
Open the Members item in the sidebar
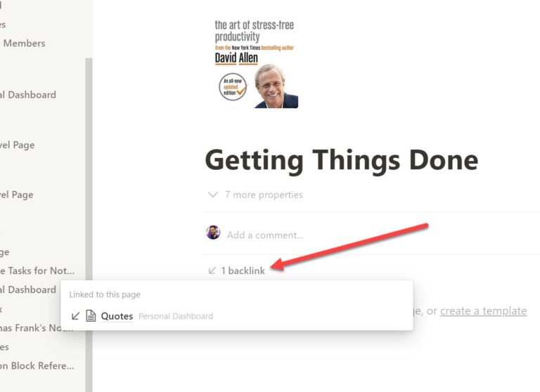pyautogui.click(x=24, y=44)
